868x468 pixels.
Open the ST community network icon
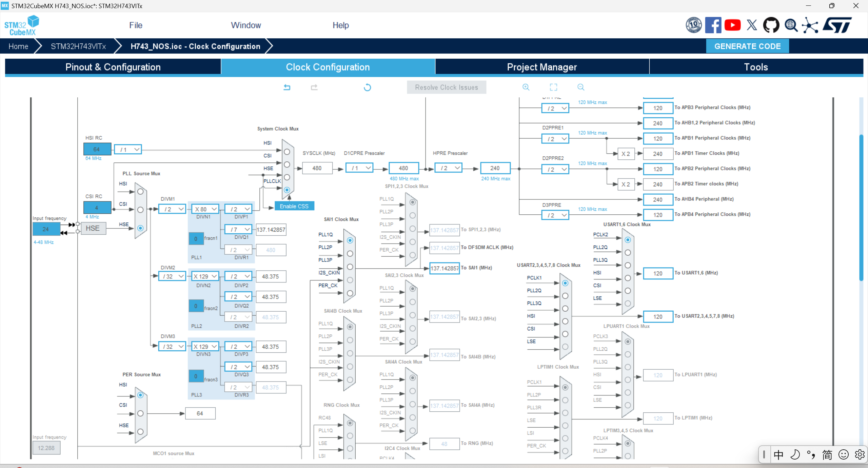pos(810,26)
